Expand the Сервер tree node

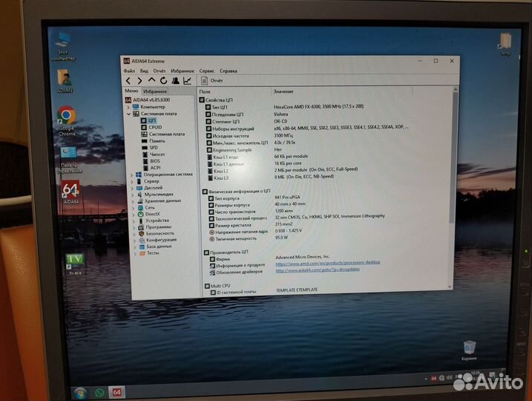coord(132,182)
